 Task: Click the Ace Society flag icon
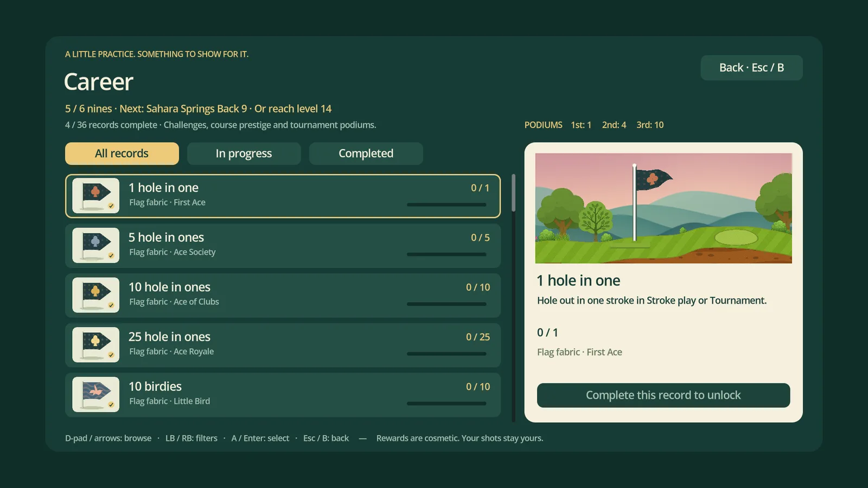95,246
